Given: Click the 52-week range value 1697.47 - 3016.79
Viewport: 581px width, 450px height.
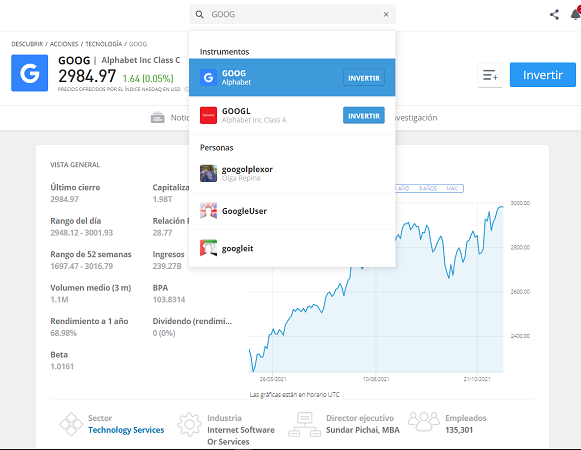Looking at the screenshot, I should pos(82,266).
